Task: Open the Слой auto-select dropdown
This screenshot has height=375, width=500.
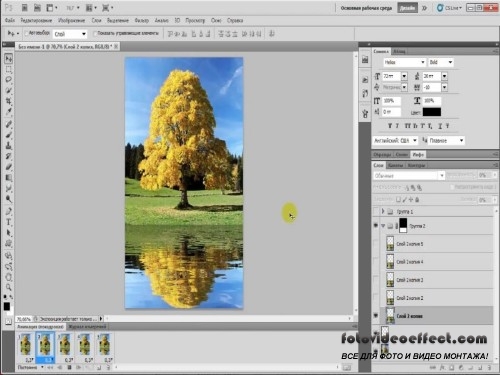Action: 70,34
